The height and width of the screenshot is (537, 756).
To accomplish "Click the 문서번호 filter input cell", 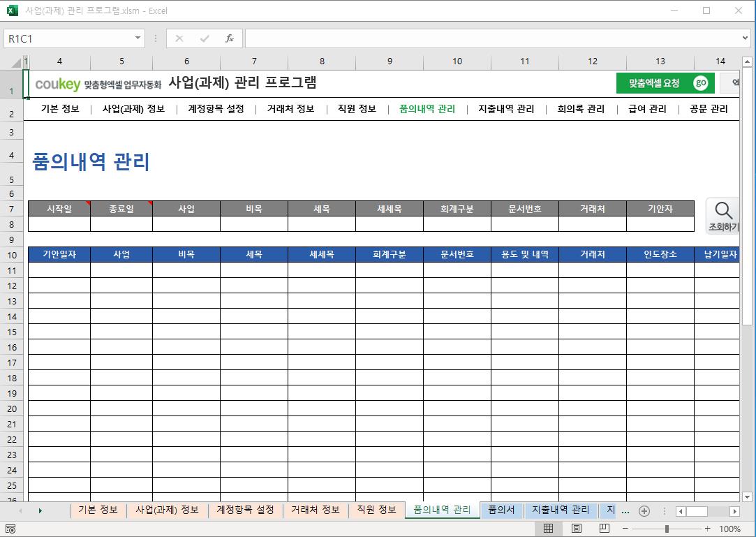I will 524,224.
